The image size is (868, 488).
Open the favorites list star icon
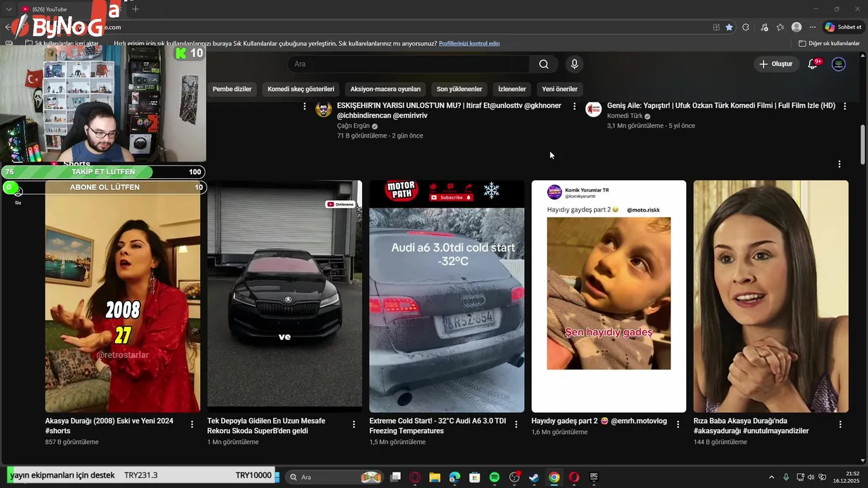781,27
